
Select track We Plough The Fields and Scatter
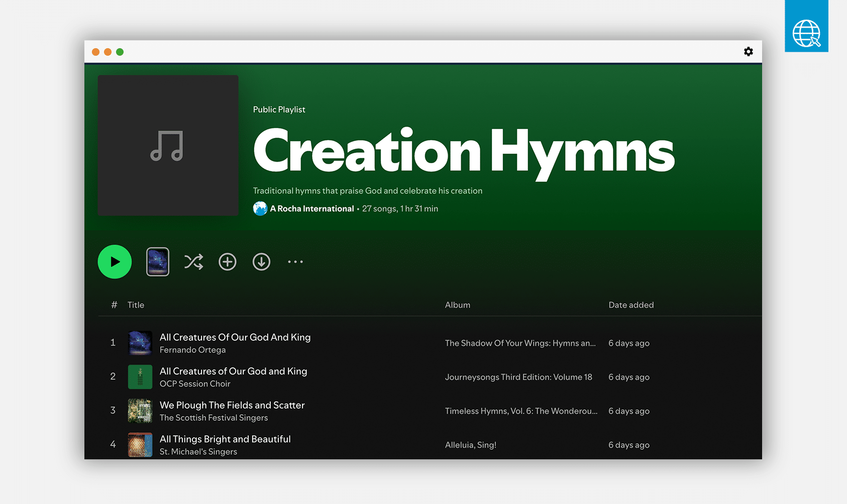coord(232,405)
